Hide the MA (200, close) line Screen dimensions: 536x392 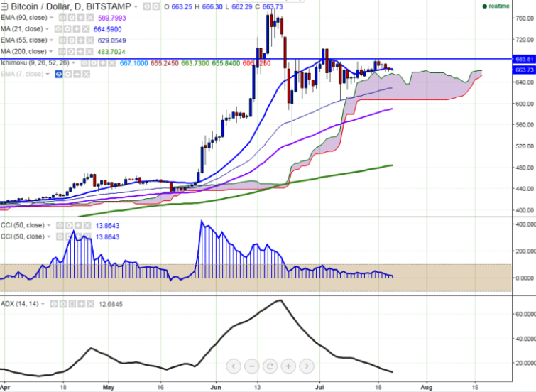point(62,52)
